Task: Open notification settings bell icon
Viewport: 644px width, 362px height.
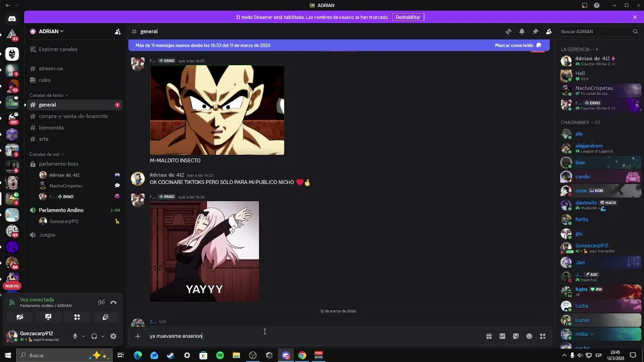Action: 522,31
